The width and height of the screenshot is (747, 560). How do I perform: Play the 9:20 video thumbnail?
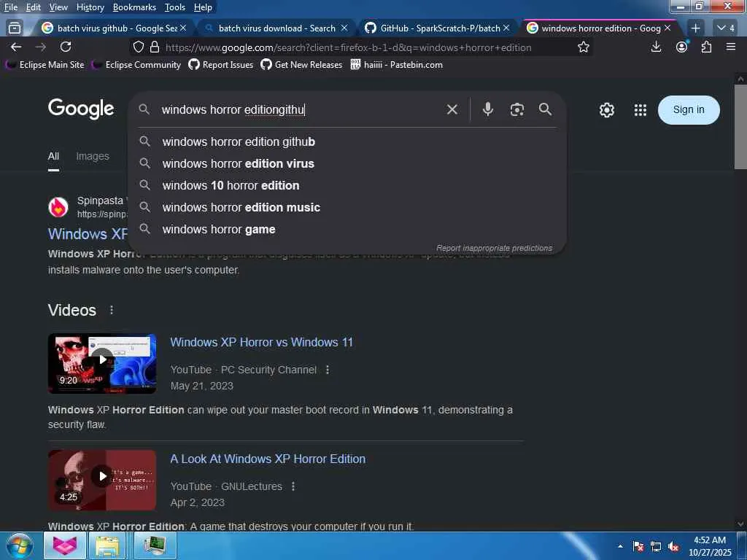coord(102,363)
